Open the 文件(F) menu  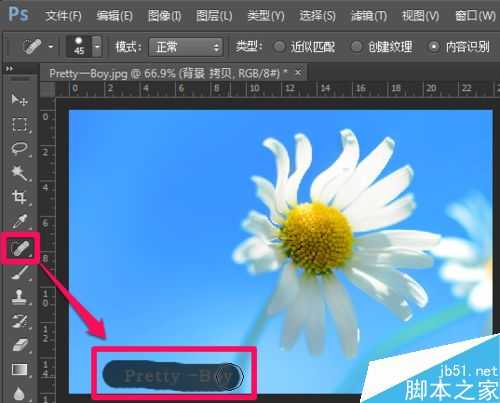click(63, 16)
